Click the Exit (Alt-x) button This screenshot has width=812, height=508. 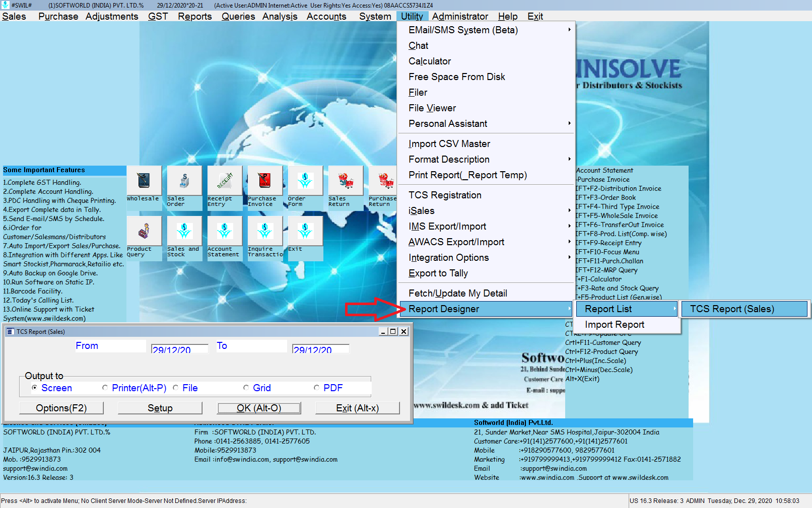click(358, 408)
